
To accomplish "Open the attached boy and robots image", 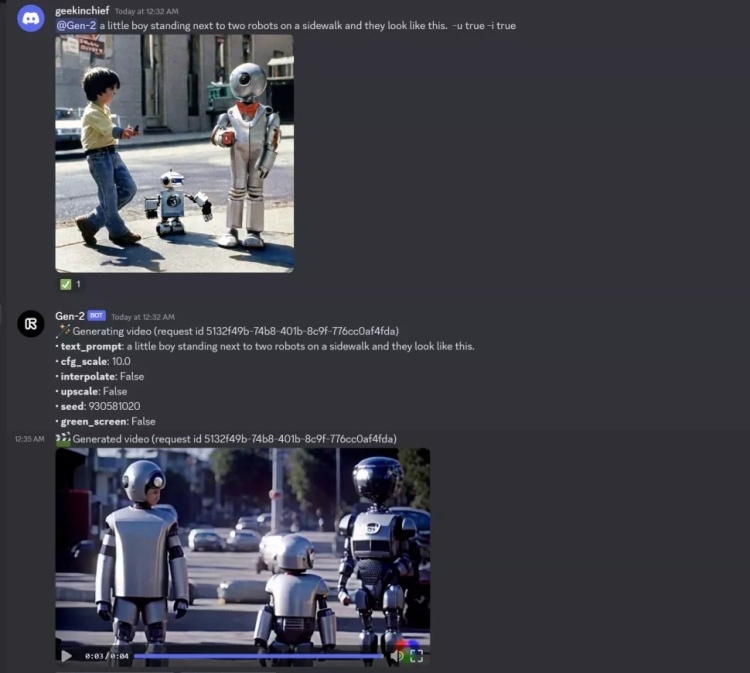I will 174,153.
